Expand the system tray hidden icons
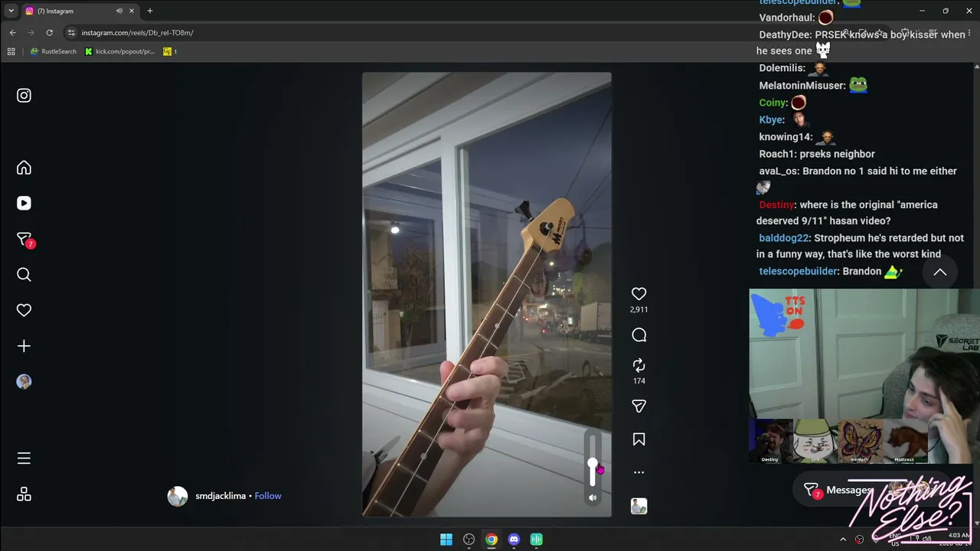Viewport: 980px width, 551px height. (843, 540)
